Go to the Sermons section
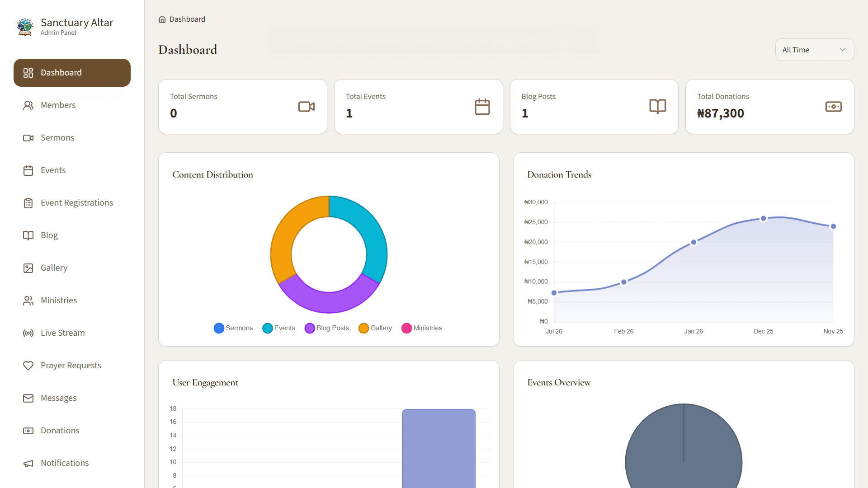Viewport: 868px width, 488px height. click(72, 138)
